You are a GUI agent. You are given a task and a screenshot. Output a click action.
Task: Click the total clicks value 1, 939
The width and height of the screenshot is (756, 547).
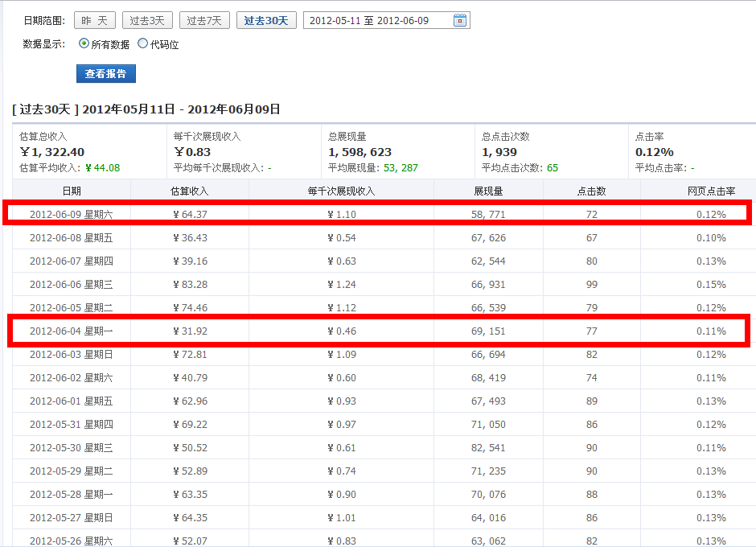(499, 152)
